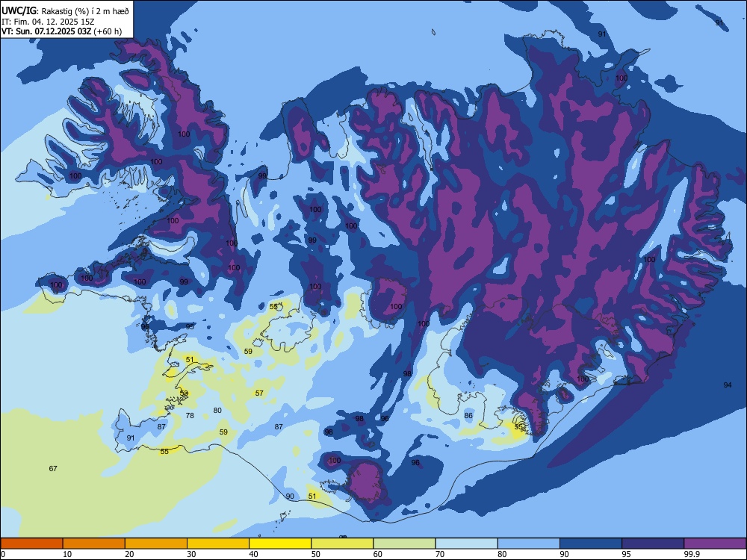The height and width of the screenshot is (560, 747).
Task: Click the bright yellow 40–50 legend swatch
Action: tap(280, 544)
